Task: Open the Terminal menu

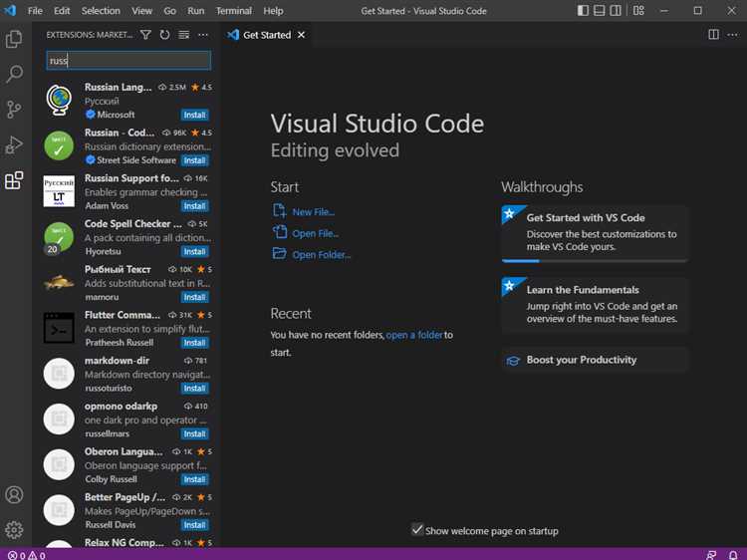Action: pyautogui.click(x=233, y=11)
